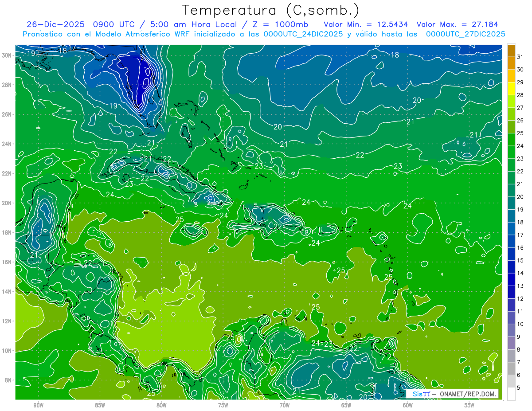This screenshot has width=532, height=411.
Task: Click the '18N' latitude axis label
Action: pyautogui.click(x=7, y=232)
